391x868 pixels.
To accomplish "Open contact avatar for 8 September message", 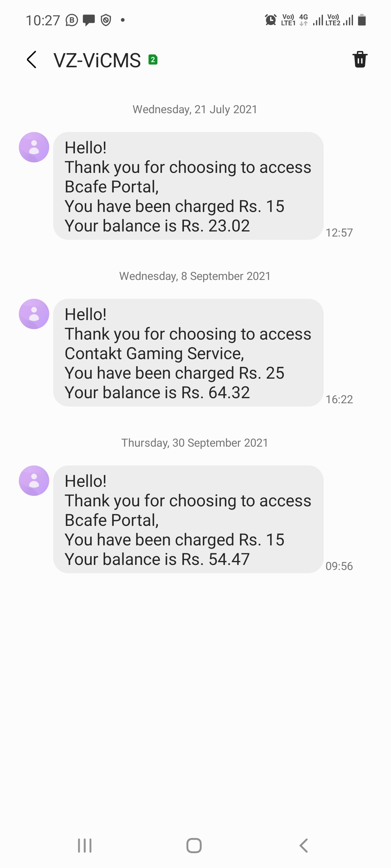I will click(x=34, y=314).
